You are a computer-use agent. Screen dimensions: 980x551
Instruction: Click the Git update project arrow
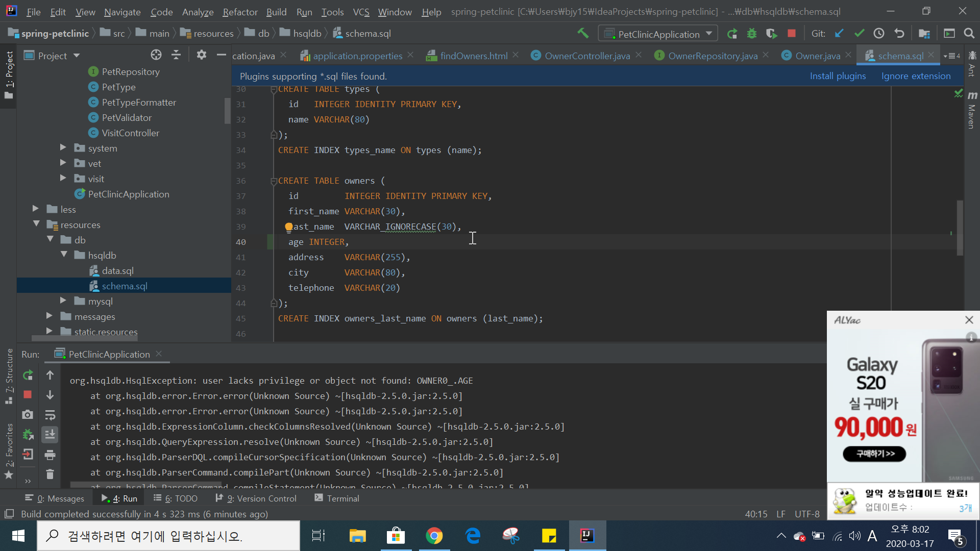(x=839, y=34)
